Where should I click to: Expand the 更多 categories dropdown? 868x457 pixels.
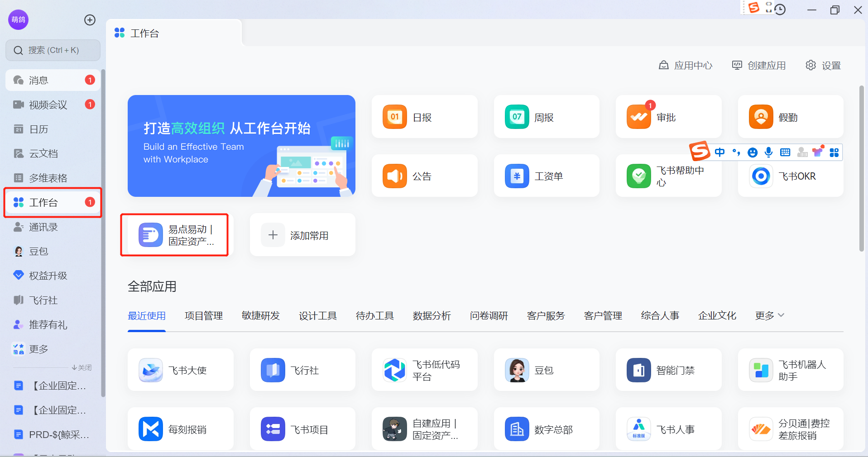point(769,315)
